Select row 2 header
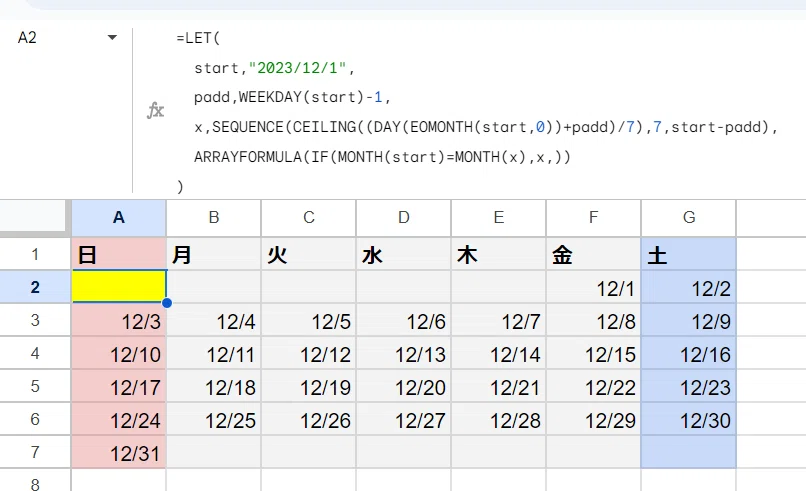The width and height of the screenshot is (806, 491). pos(35,287)
